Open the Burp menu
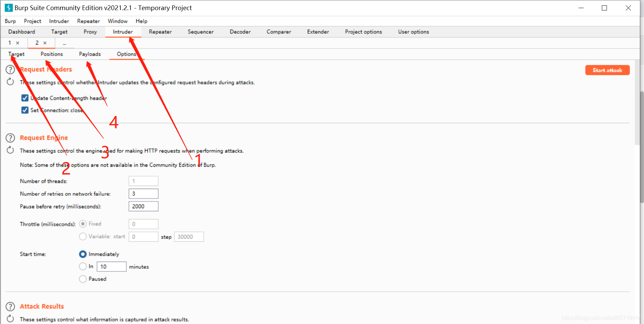This screenshot has width=644, height=324. pyautogui.click(x=10, y=21)
